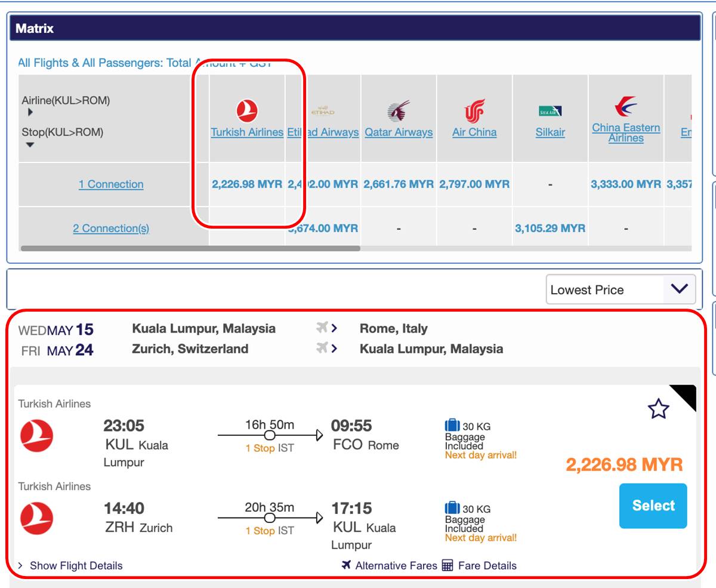716x588 pixels.
Task: Click the calculator icon next to Fare Details
Action: [x=447, y=565]
